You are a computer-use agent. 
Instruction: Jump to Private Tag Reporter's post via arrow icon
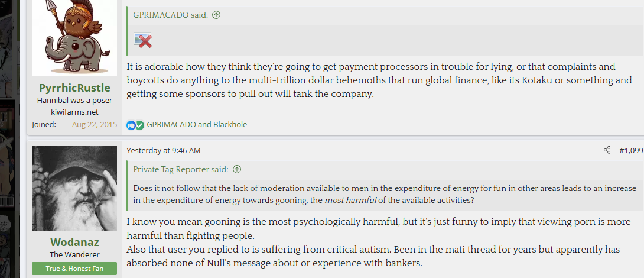[237, 169]
